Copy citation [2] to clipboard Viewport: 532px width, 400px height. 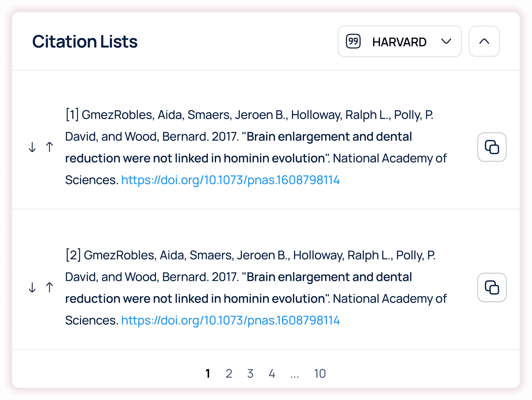click(x=492, y=287)
